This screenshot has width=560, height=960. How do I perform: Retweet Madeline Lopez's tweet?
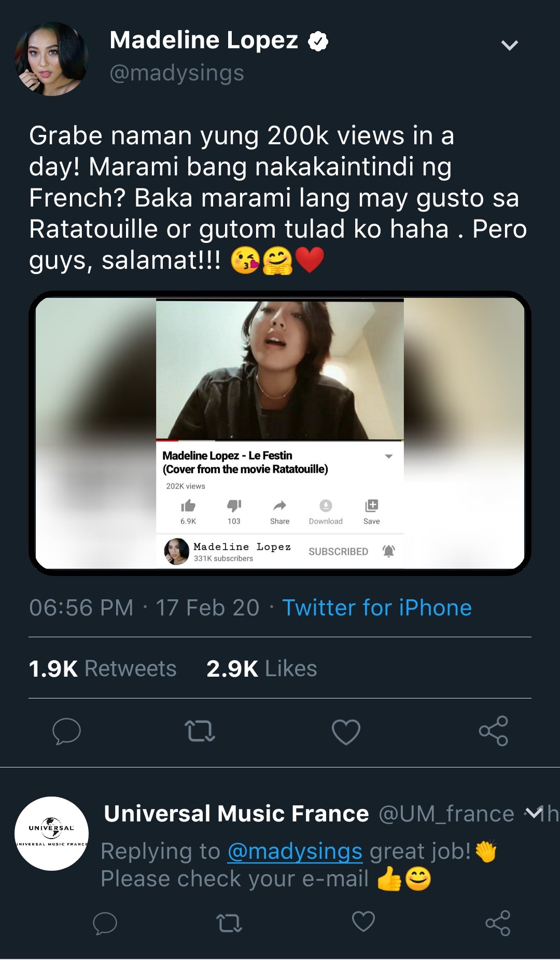point(200,731)
